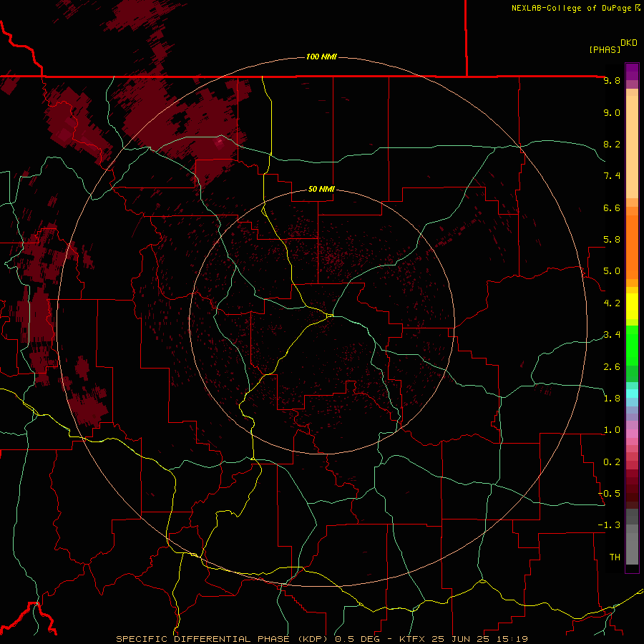Viewport: 644px width, 644px height.
Task: Select the 6.6 legend scale value
Action: (x=612, y=208)
